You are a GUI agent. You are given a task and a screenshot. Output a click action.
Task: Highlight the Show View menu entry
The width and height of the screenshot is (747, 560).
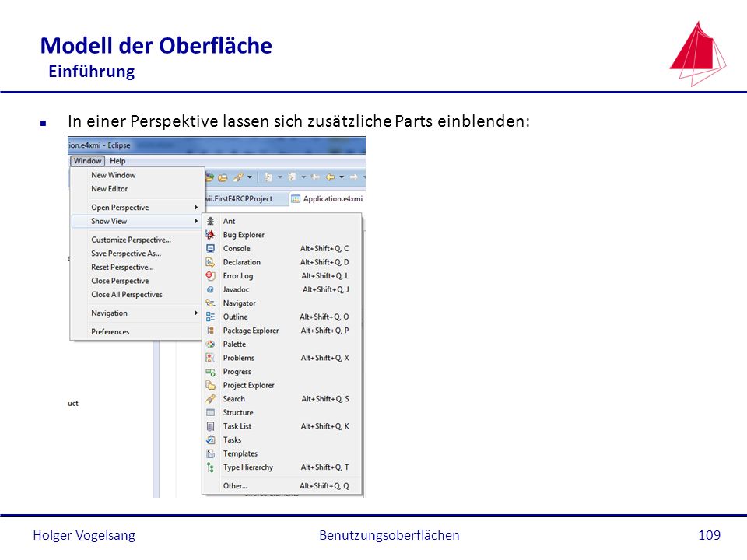tap(137, 222)
